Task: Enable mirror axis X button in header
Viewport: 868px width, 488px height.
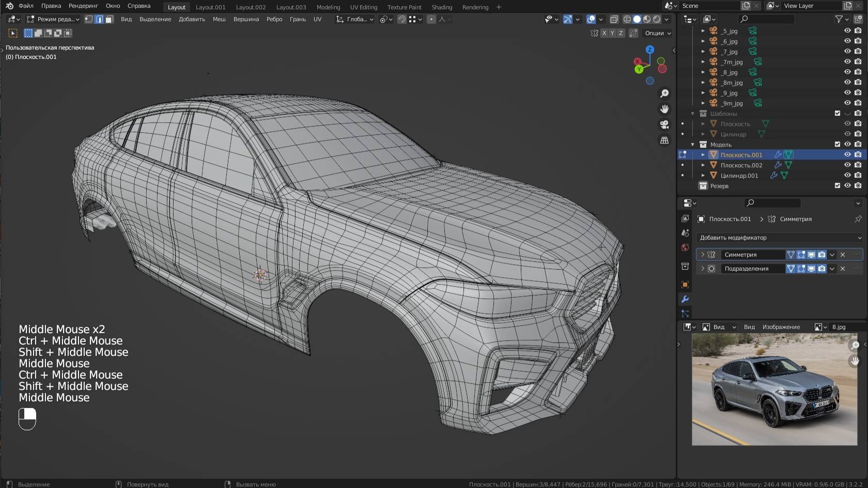Action: (604, 33)
